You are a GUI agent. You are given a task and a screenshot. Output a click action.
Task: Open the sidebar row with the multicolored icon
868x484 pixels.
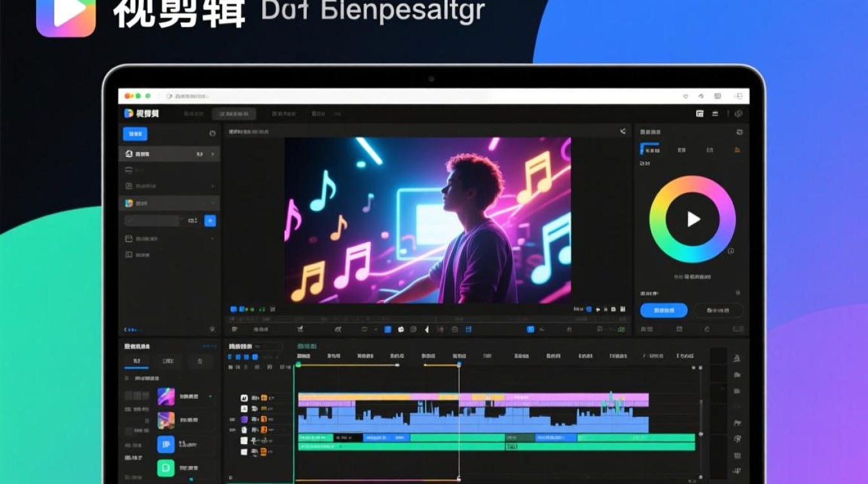click(x=169, y=203)
